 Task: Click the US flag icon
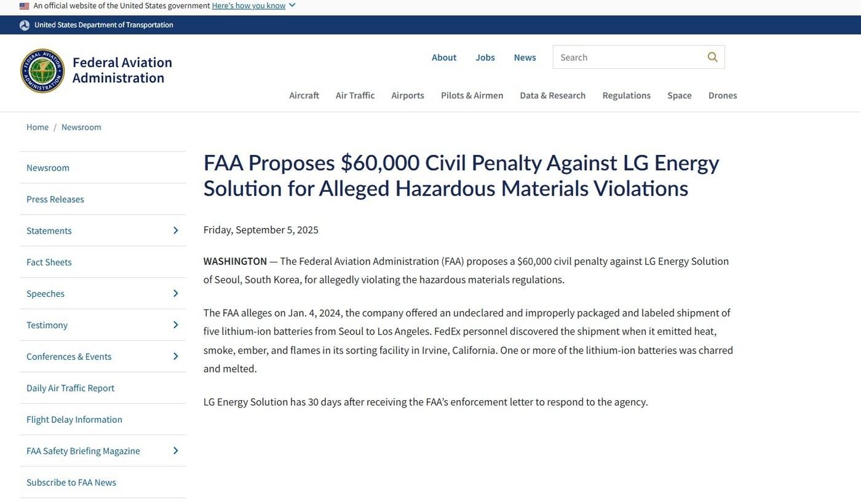point(25,6)
